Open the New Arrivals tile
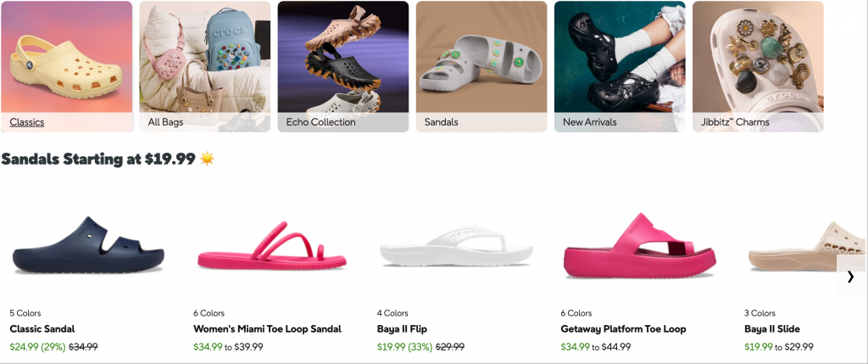Screen dimensions: 868x364 tap(620, 66)
